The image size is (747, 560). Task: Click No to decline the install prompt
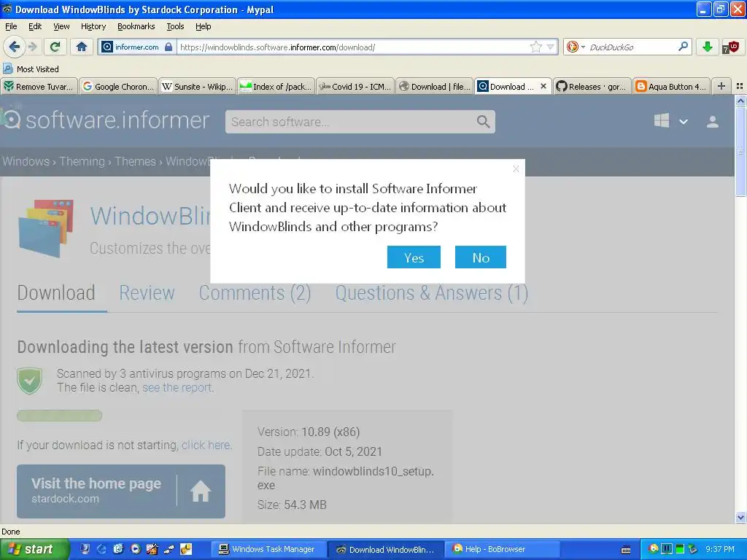(x=480, y=257)
